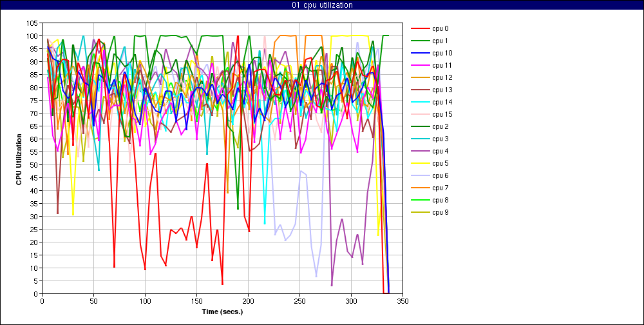Click the 105 tick on the utilization axis
The width and height of the screenshot is (644, 325).
tap(33, 23)
